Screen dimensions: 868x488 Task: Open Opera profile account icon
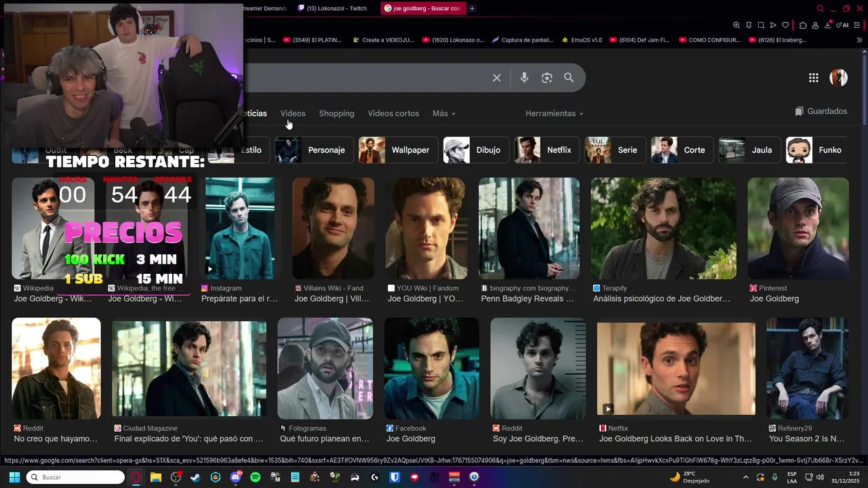(815, 25)
